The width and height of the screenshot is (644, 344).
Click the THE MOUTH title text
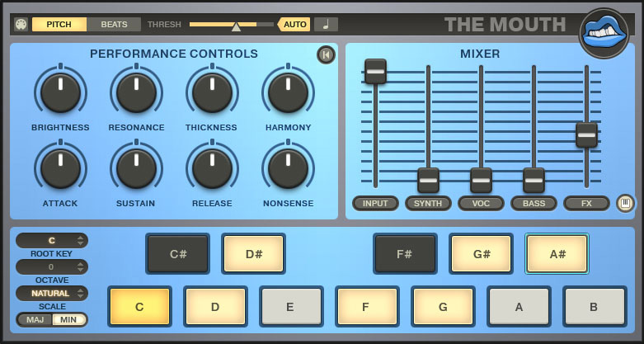click(x=505, y=25)
